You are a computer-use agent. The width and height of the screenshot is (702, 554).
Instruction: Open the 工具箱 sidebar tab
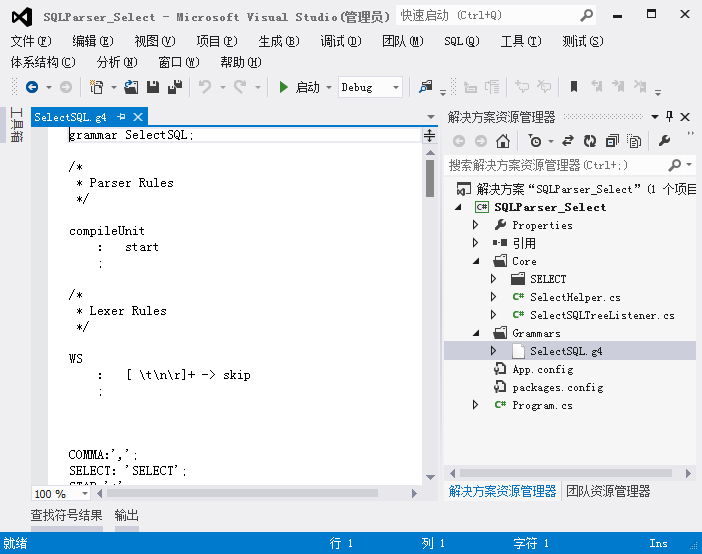(16, 125)
